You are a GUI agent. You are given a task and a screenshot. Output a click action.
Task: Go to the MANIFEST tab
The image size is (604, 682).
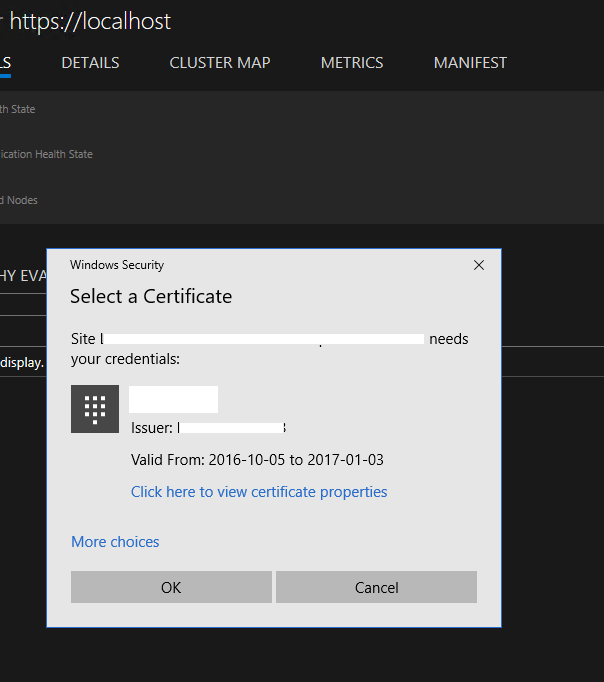click(x=470, y=63)
